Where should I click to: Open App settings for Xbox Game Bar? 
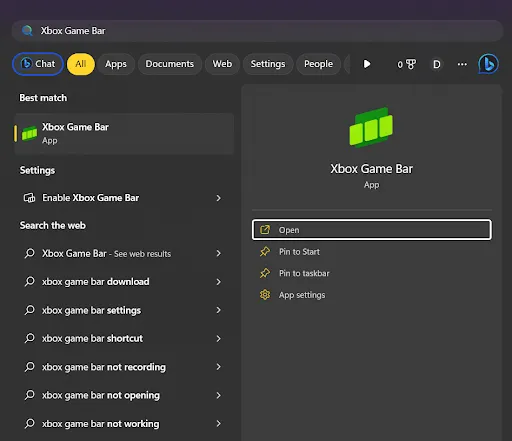tap(372, 295)
